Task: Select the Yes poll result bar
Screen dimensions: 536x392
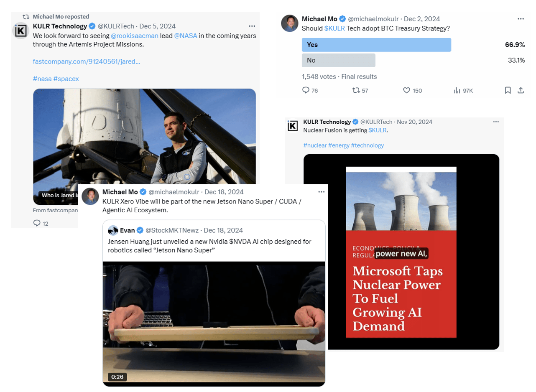Action: coord(376,45)
